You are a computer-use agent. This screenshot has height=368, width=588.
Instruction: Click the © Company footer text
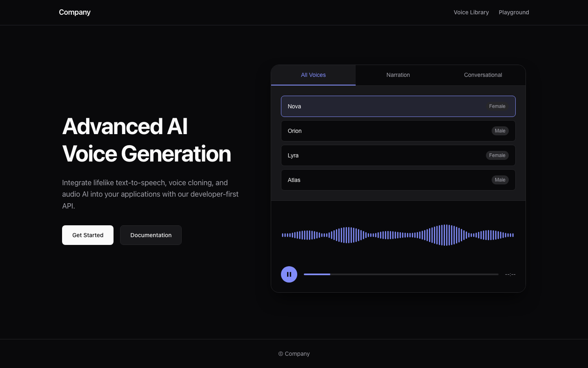pyautogui.click(x=294, y=354)
